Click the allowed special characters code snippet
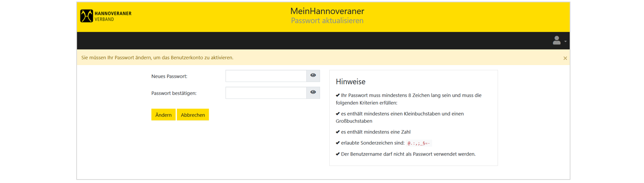Screen dimensions: 644x183 point(418,143)
